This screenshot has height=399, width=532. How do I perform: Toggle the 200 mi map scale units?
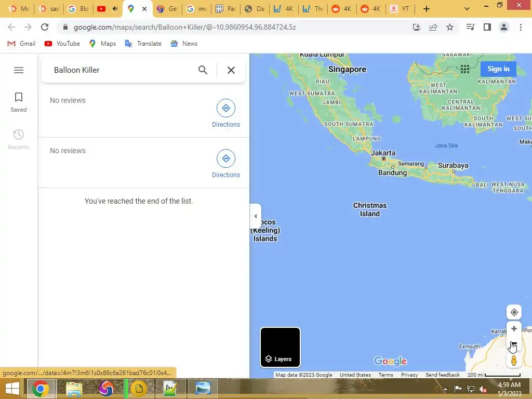point(494,375)
